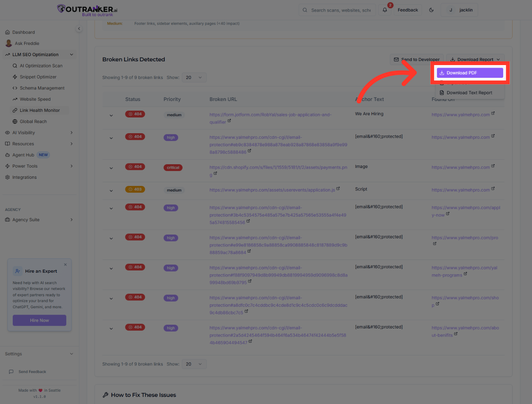Open the top Show entries dropdown
This screenshot has width=532, height=404.
tap(194, 77)
